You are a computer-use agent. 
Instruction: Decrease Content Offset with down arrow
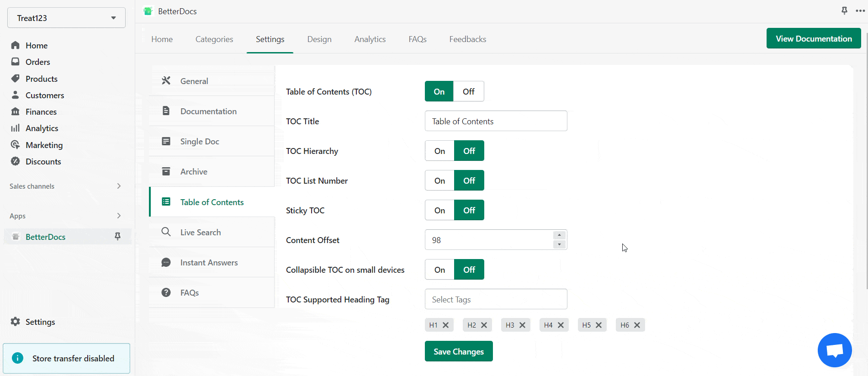(559, 244)
